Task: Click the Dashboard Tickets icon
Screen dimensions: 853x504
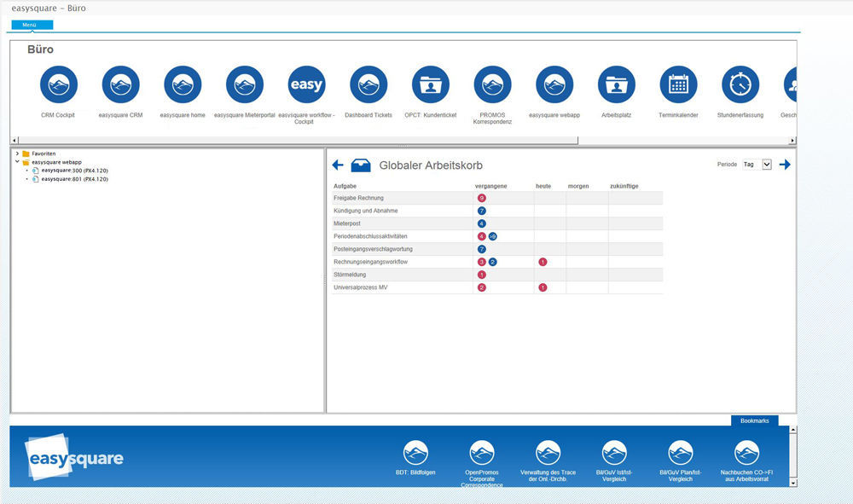Action: click(368, 85)
